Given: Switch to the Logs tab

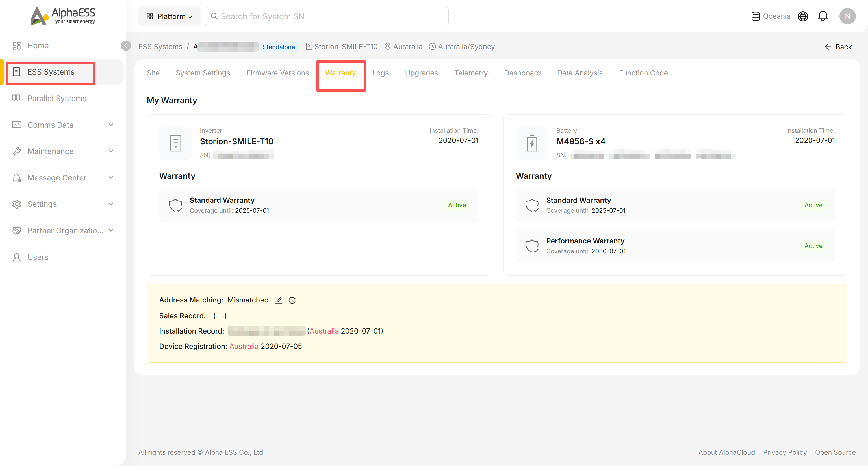Looking at the screenshot, I should [380, 73].
